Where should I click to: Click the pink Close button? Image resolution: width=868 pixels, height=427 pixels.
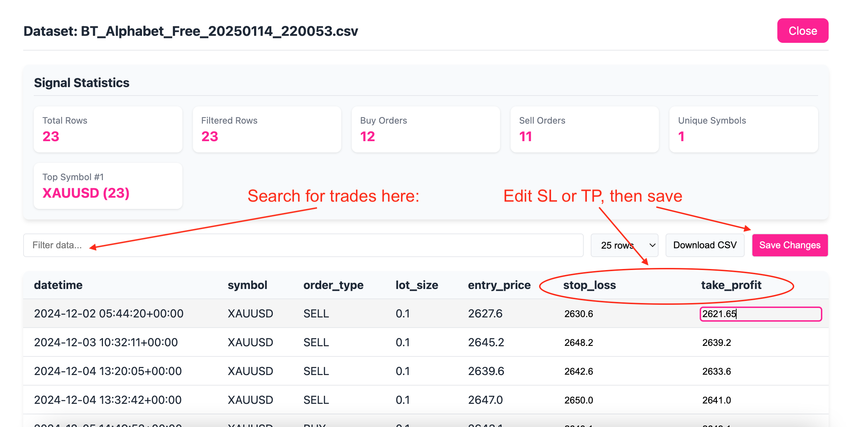click(802, 31)
